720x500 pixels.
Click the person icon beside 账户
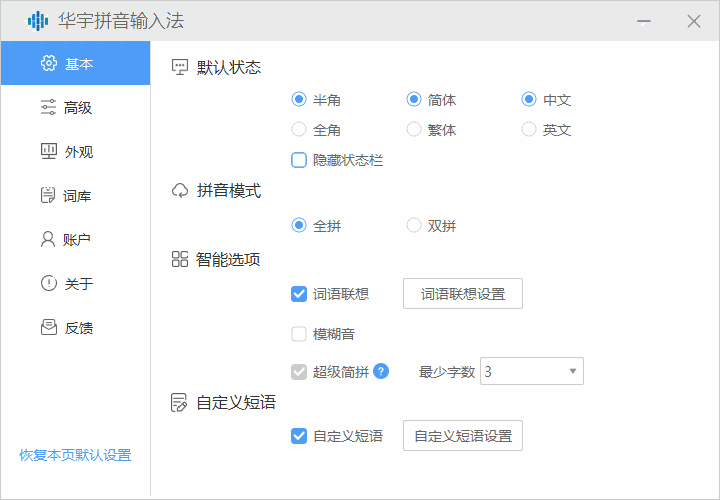tap(48, 239)
